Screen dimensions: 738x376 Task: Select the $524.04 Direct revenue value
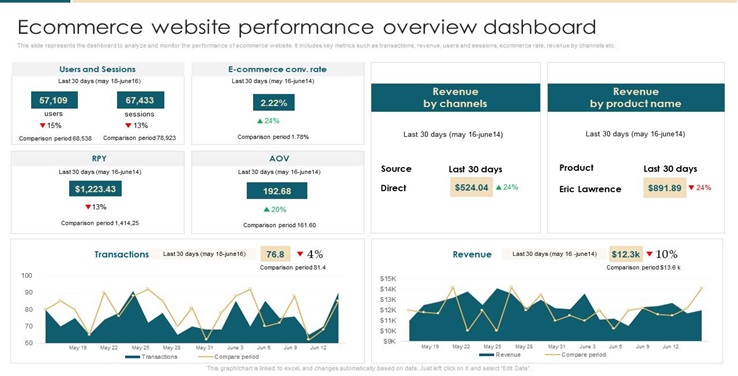[472, 187]
